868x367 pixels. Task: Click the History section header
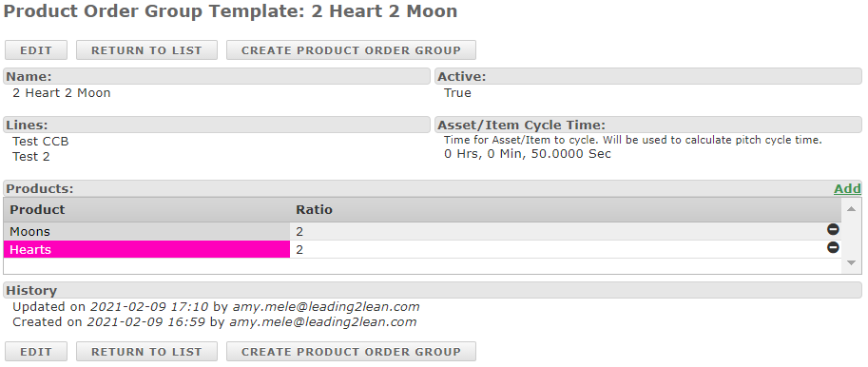[433, 290]
